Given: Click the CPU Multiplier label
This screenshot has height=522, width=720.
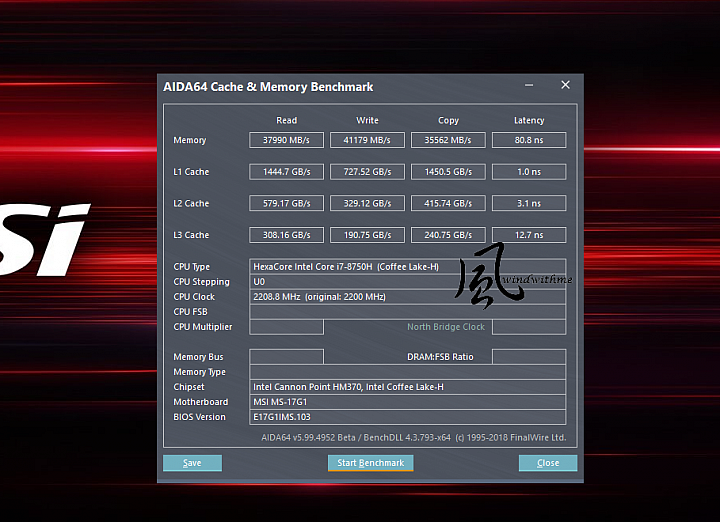Looking at the screenshot, I should 202,327.
